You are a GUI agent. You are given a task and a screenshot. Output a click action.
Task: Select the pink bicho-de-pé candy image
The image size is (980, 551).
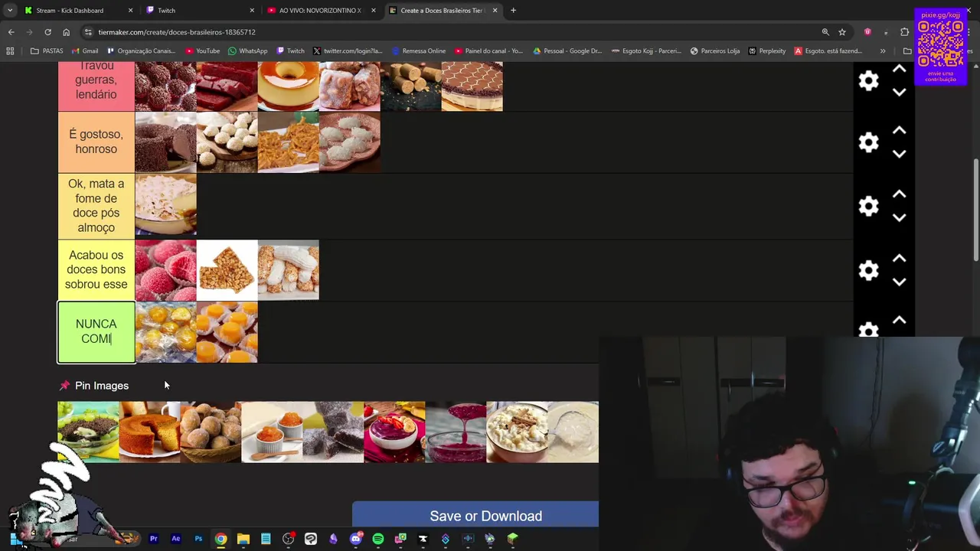(x=165, y=270)
